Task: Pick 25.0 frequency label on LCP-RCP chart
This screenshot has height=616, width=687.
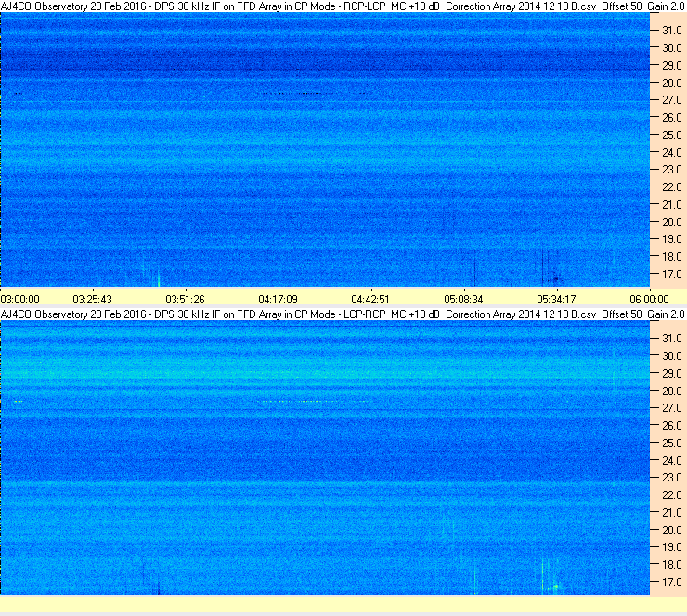Action: click(672, 443)
